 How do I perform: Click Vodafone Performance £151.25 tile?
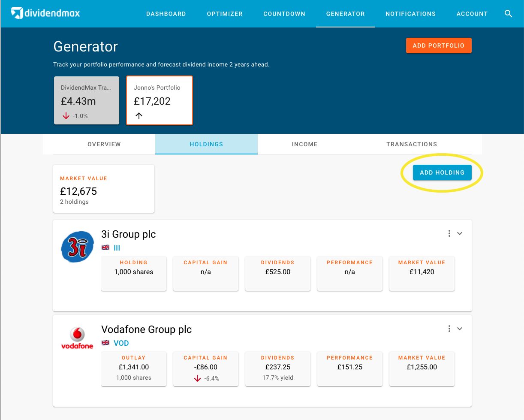350,369
